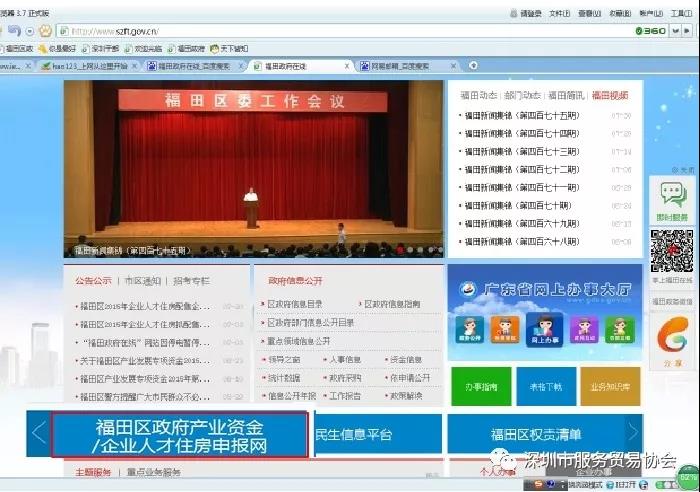
Task: Open the 区政府信息目录 link
Action: 295,304
